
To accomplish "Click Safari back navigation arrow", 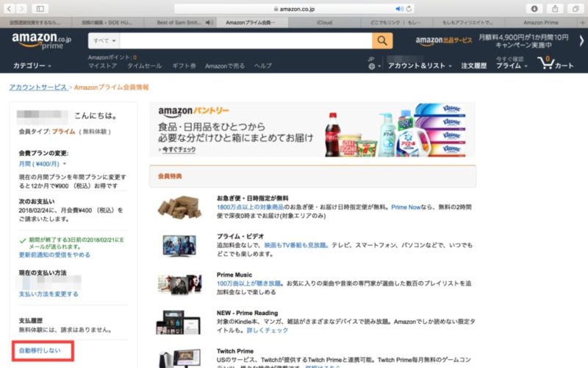I will pyautogui.click(x=9, y=8).
